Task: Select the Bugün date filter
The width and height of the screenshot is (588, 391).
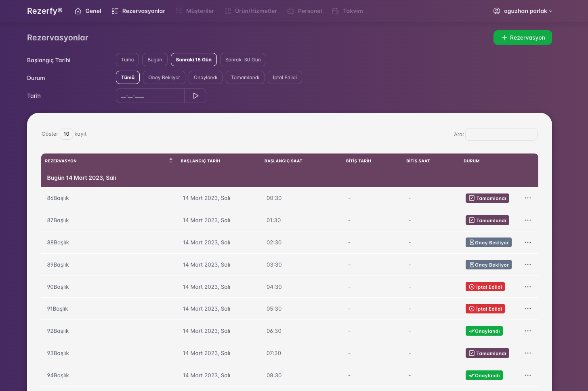Action: point(155,60)
